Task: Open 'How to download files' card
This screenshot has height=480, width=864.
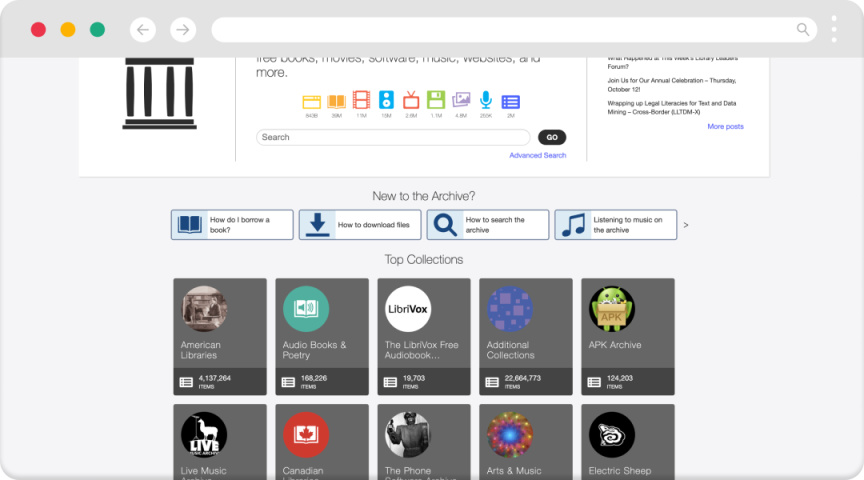Action: [x=360, y=225]
